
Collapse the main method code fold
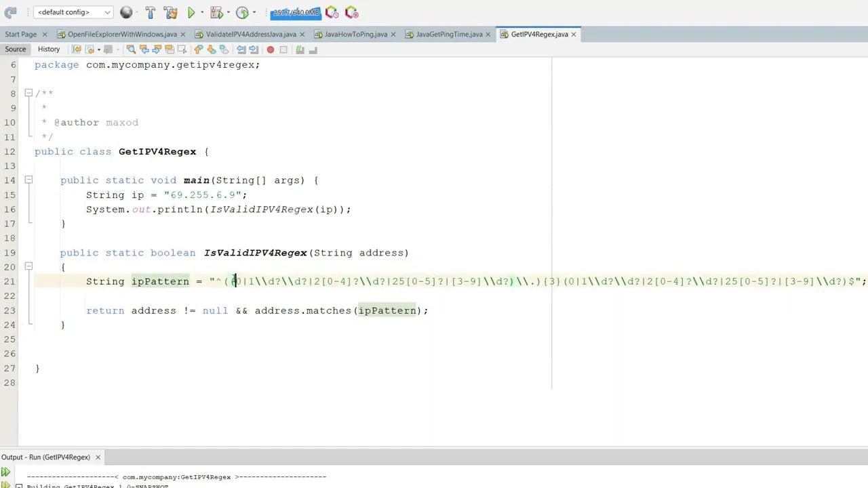(x=28, y=180)
